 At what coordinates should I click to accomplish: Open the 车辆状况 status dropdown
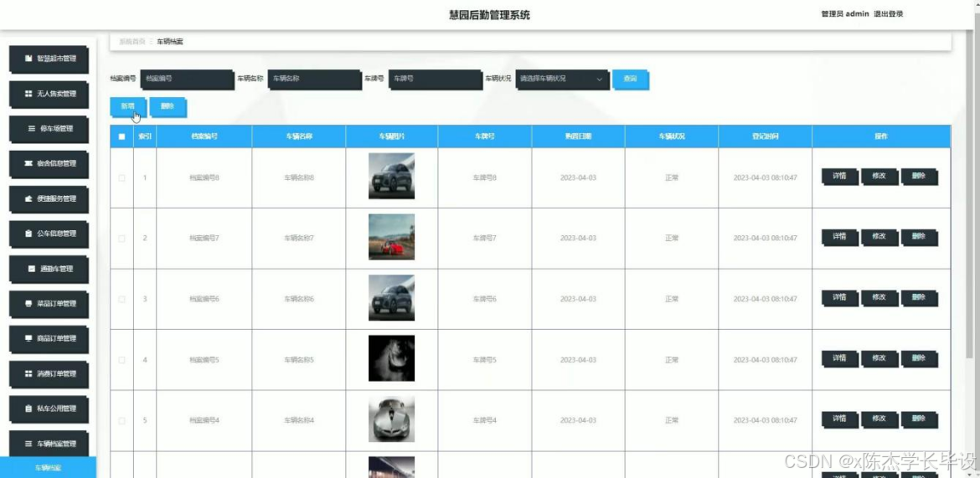pyautogui.click(x=563, y=80)
